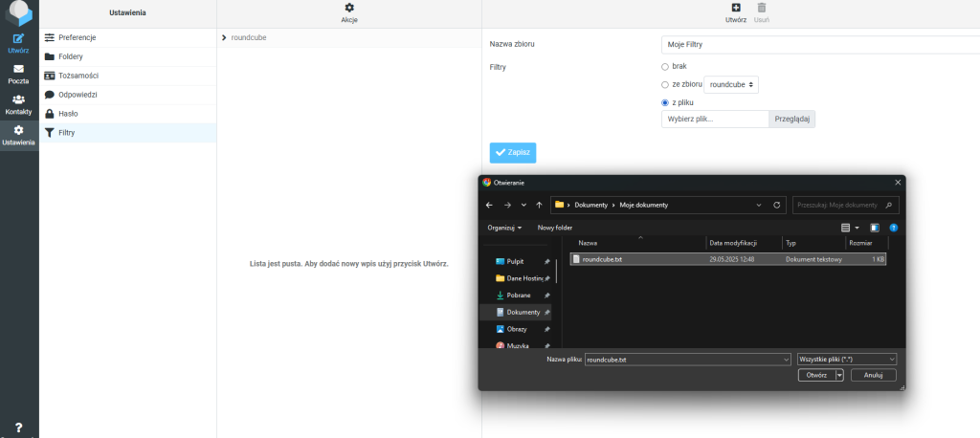Click the view layout icon in dialog
This screenshot has width=980, height=438.
(x=846, y=228)
